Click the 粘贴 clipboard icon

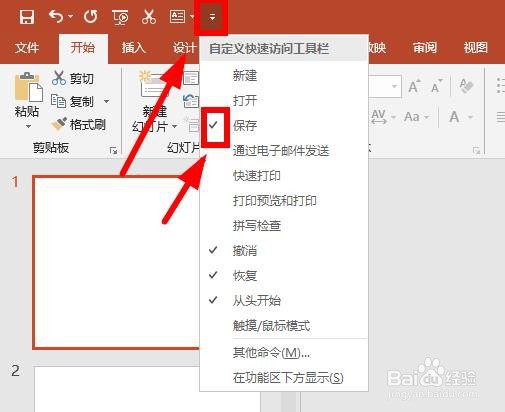28,87
